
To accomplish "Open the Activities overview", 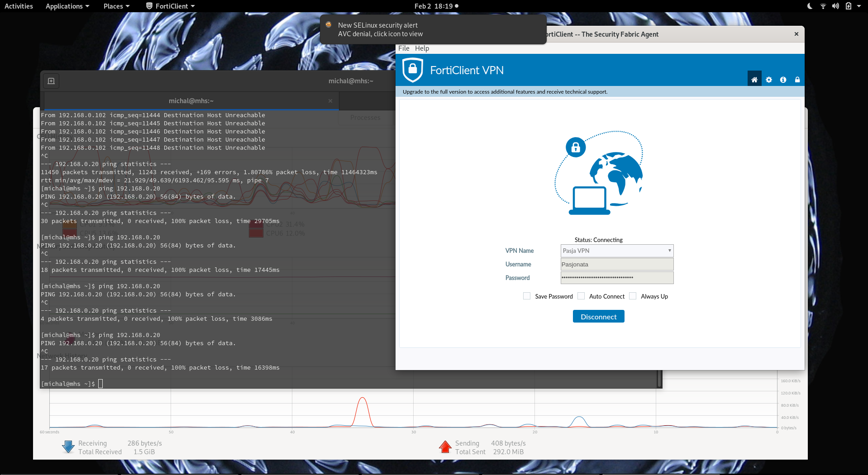I will pyautogui.click(x=19, y=6).
